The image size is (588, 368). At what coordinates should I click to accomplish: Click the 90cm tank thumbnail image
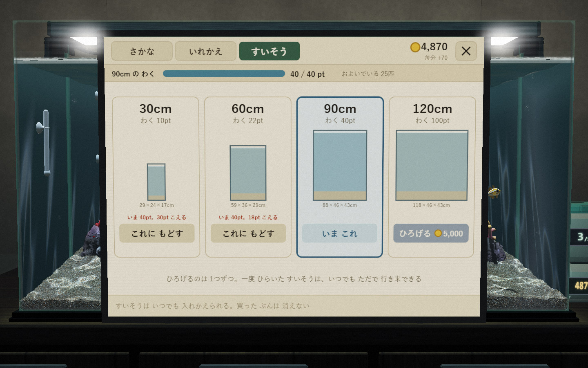[x=340, y=166]
